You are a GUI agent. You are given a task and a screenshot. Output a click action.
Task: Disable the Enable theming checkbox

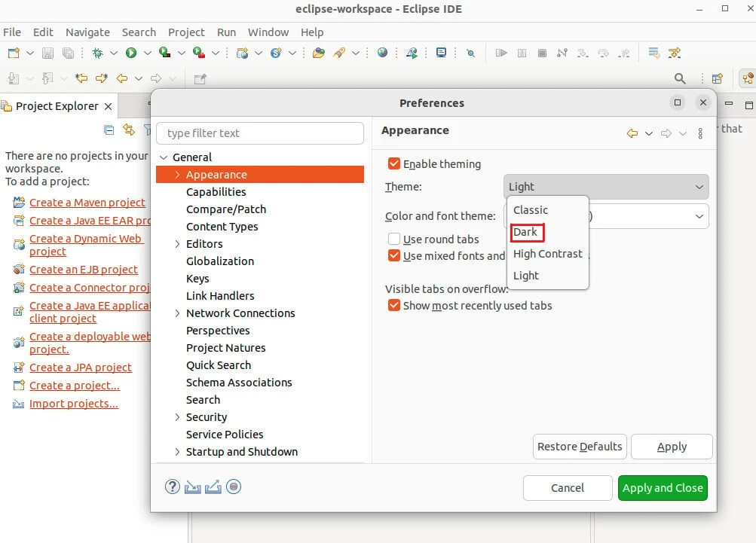click(394, 163)
